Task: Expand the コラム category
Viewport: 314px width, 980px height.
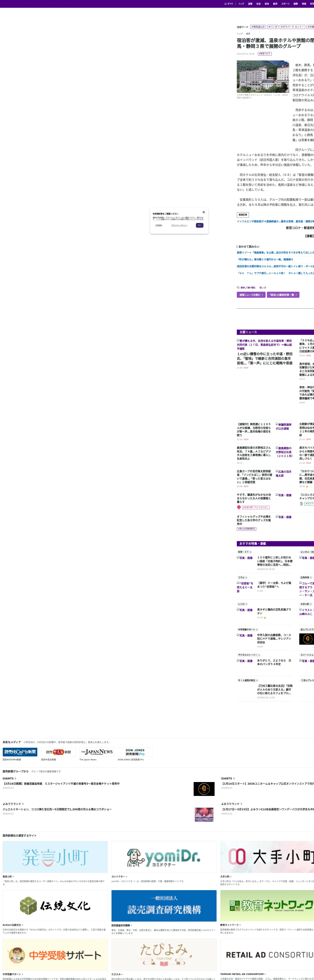Action: 242,578
